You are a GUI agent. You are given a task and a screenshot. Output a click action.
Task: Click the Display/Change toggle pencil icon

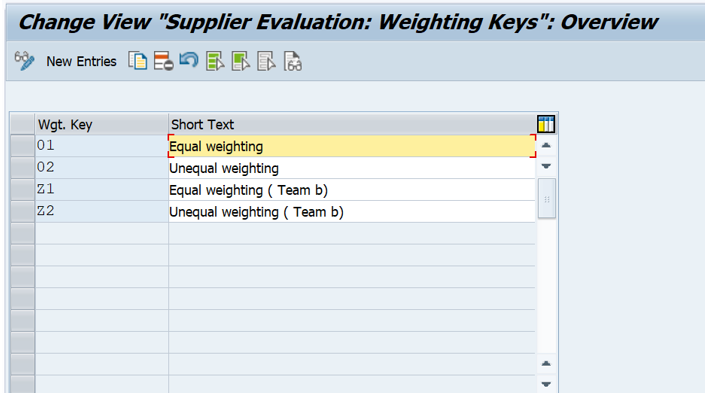(24, 61)
